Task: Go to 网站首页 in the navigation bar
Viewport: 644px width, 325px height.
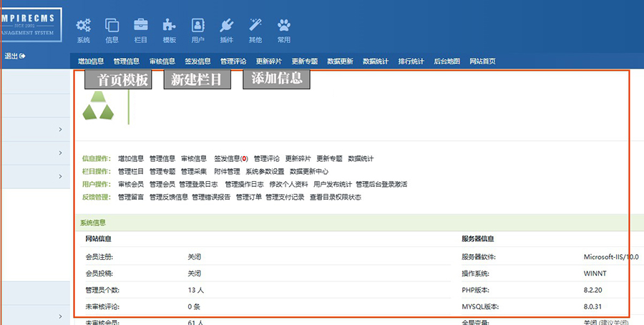Action: pos(482,62)
